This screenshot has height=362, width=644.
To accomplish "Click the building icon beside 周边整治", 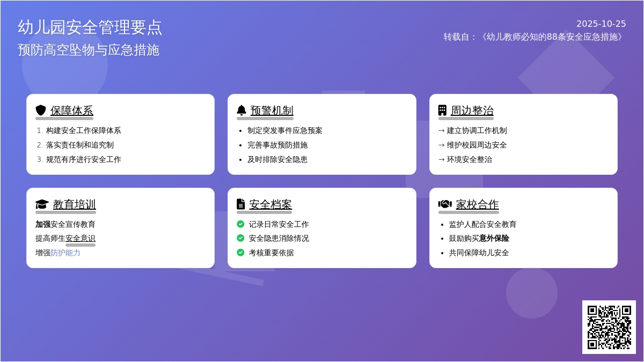I will (442, 110).
